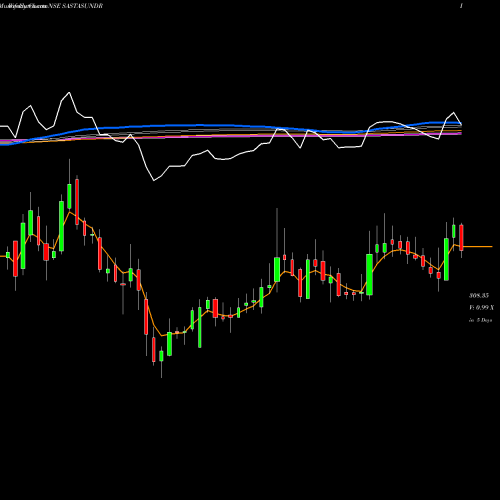500x500 pixels.
Task: Click the lowest trough of the white oscillator line
Action: click(x=154, y=180)
